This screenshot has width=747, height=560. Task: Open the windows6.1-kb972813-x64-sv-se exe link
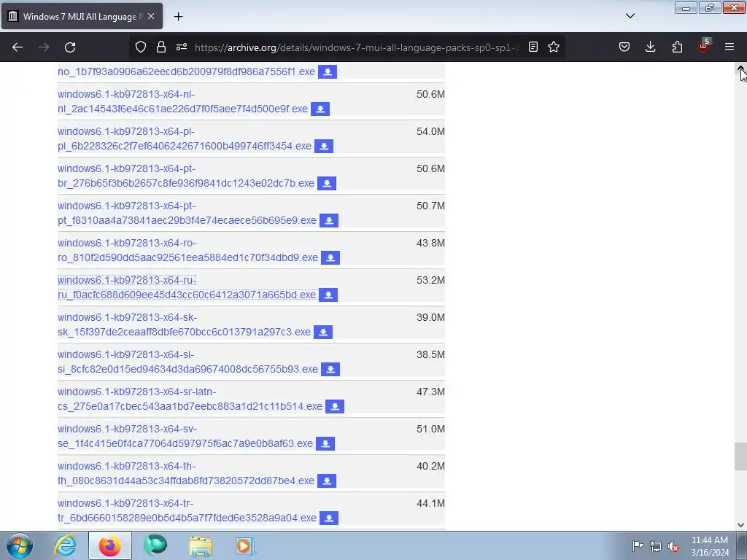click(x=185, y=436)
